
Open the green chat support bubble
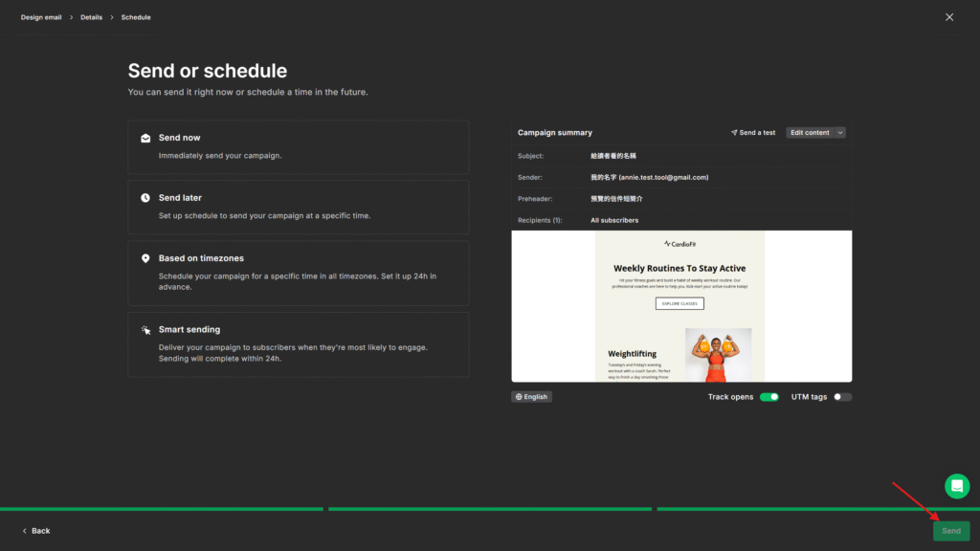click(957, 486)
